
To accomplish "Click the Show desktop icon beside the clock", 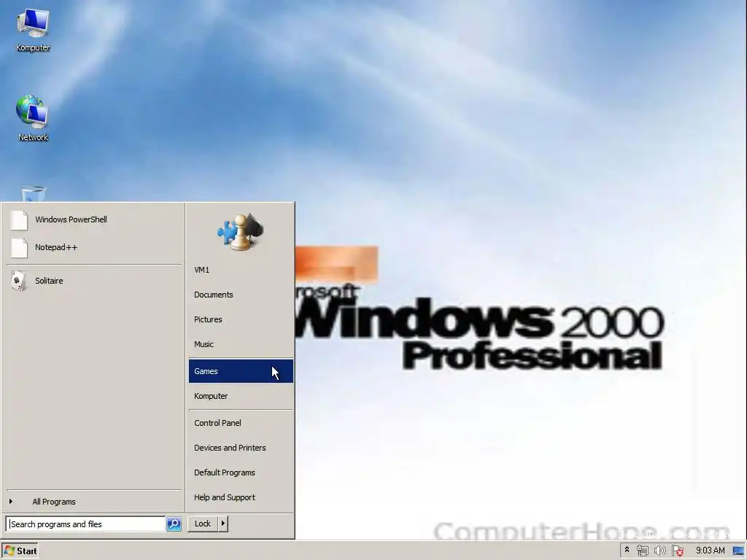I will (739, 551).
